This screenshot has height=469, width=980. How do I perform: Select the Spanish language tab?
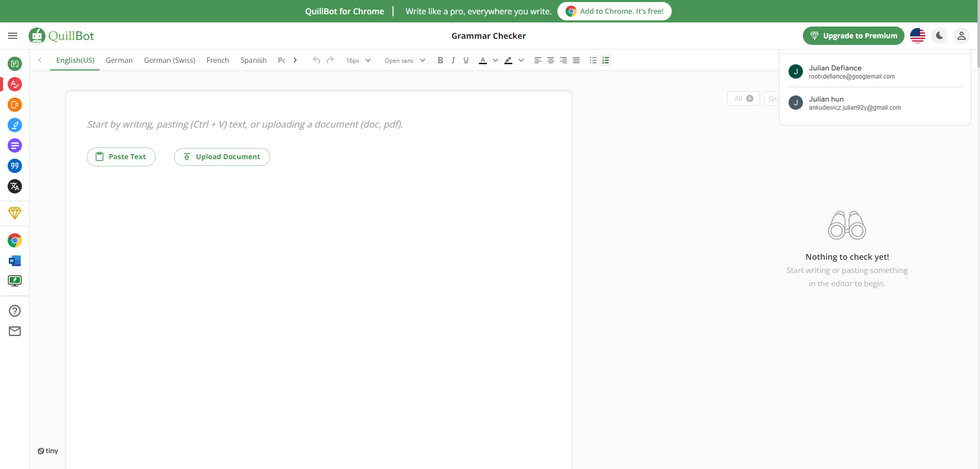(253, 60)
